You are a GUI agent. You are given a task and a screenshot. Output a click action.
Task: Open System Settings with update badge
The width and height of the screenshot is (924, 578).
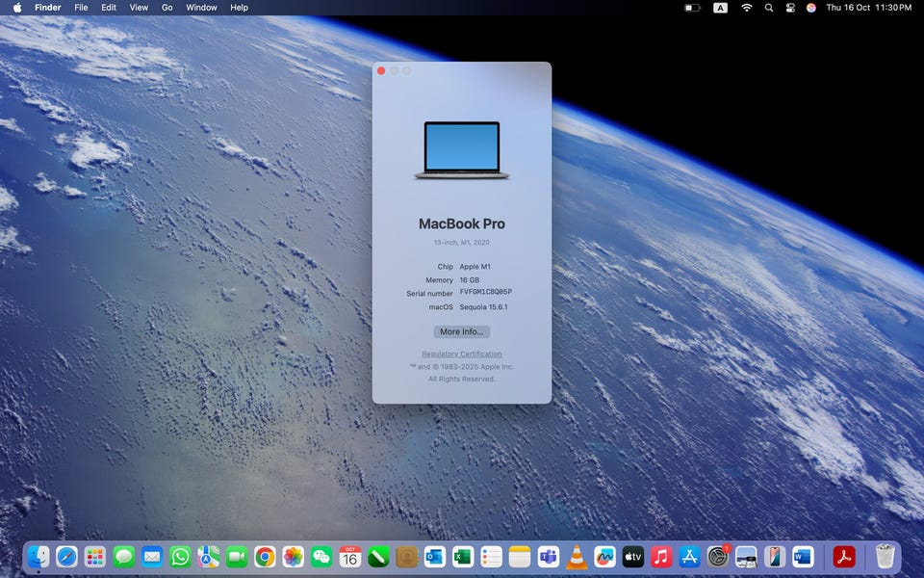tap(717, 557)
